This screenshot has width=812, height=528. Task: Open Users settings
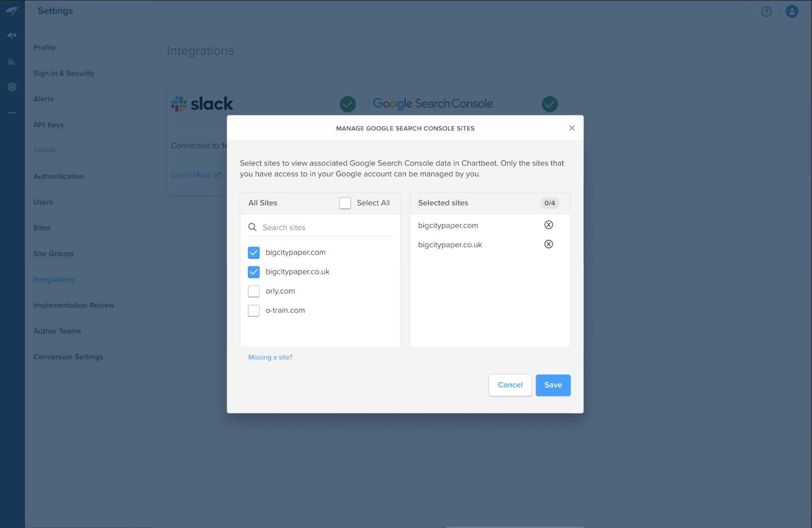coord(43,202)
